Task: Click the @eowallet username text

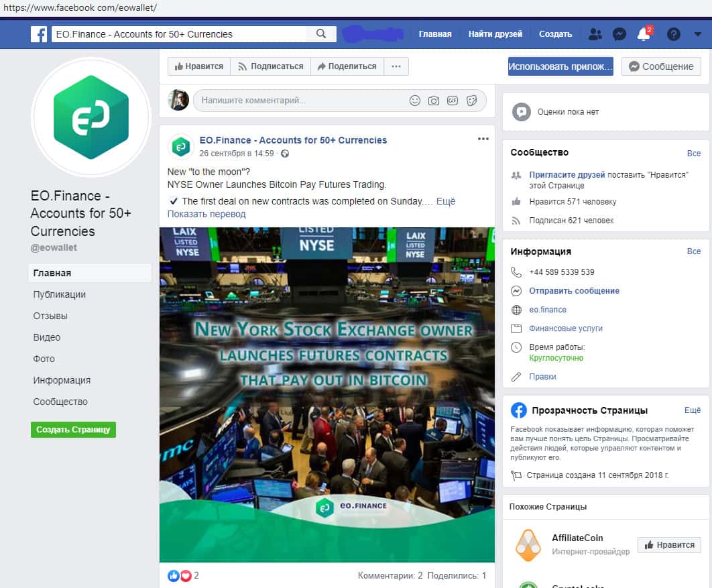Action: pos(54,247)
